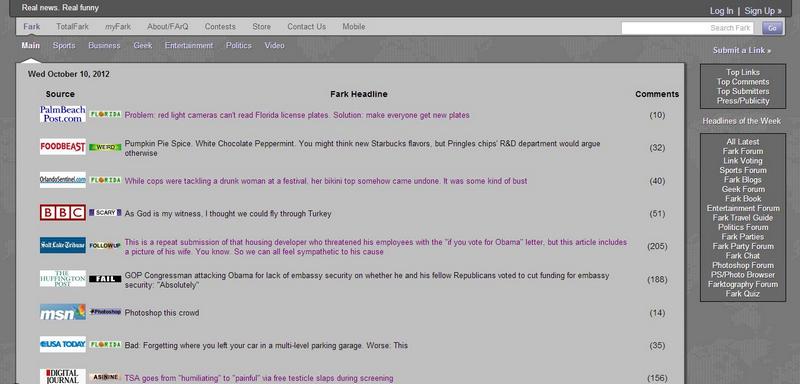Screen dimensions: 800x384
Task: Open Top Comments in the sidebar
Action: tap(743, 82)
